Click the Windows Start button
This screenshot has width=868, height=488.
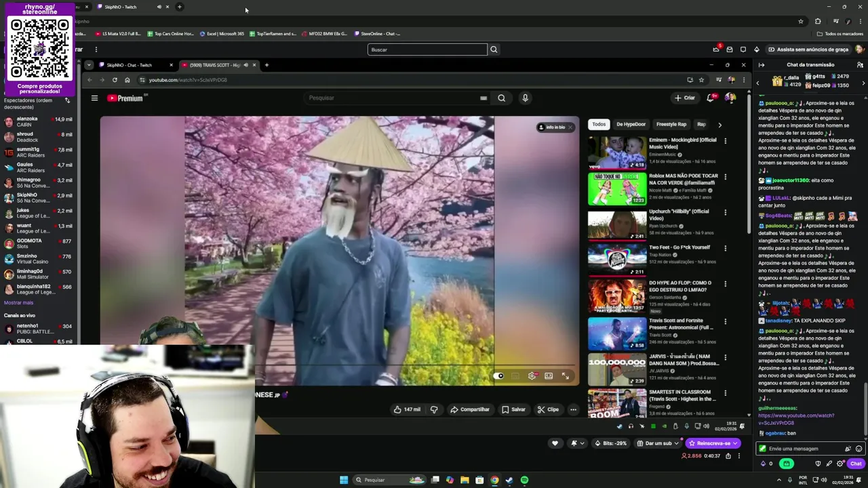[x=344, y=480]
